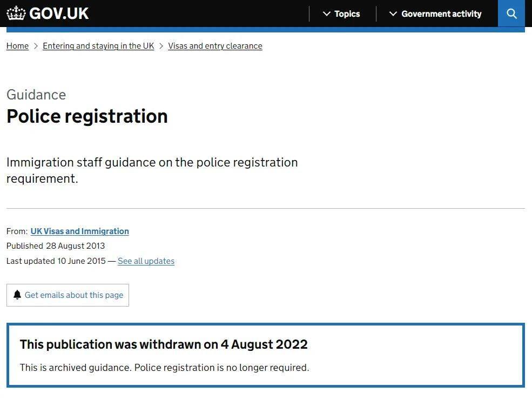Go to the Home breadcrumb
Viewport: 532px width, 399px height.
pos(17,46)
